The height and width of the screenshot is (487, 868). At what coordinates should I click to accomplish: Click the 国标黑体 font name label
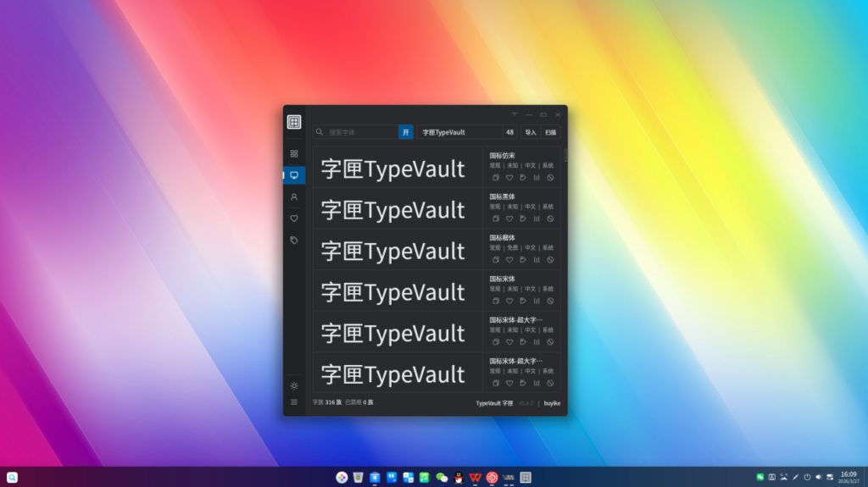(502, 196)
